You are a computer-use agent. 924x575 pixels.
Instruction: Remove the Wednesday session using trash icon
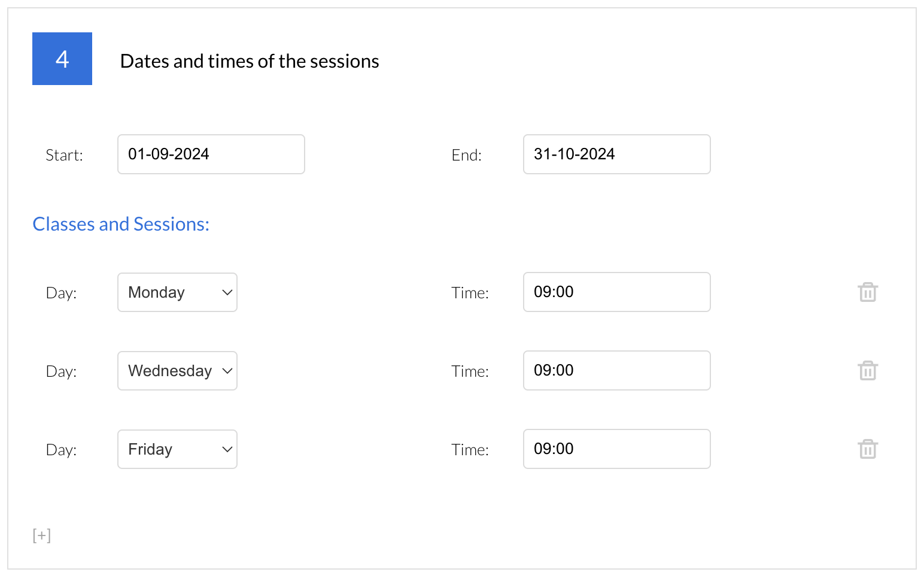click(868, 371)
